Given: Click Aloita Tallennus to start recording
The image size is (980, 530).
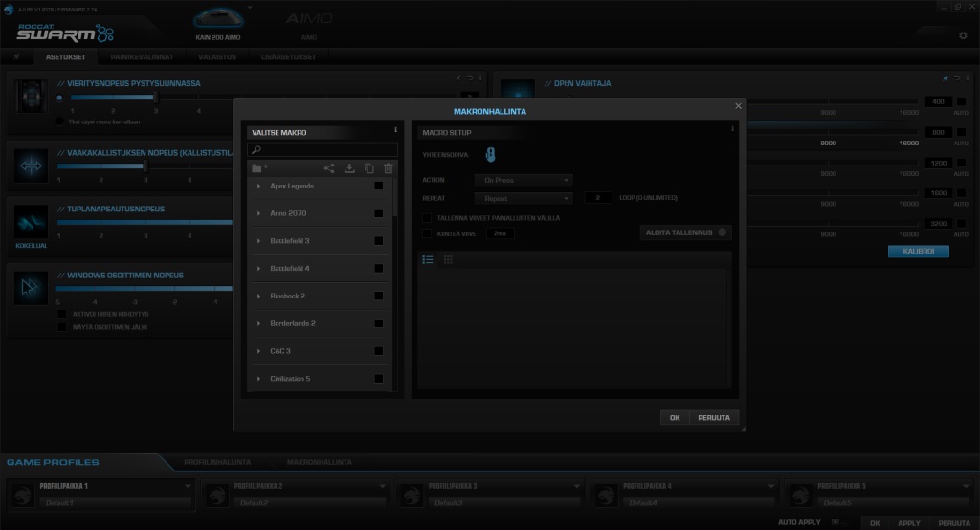Looking at the screenshot, I should [x=685, y=232].
